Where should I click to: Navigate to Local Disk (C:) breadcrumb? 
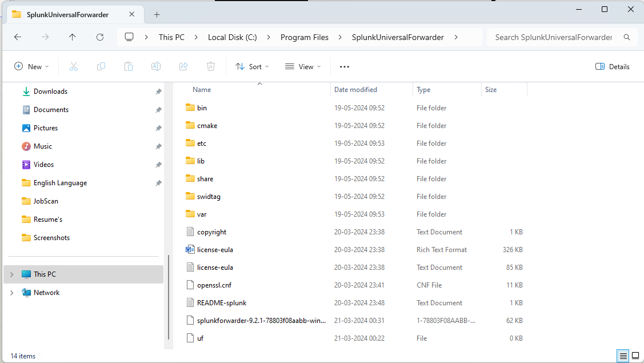click(233, 37)
